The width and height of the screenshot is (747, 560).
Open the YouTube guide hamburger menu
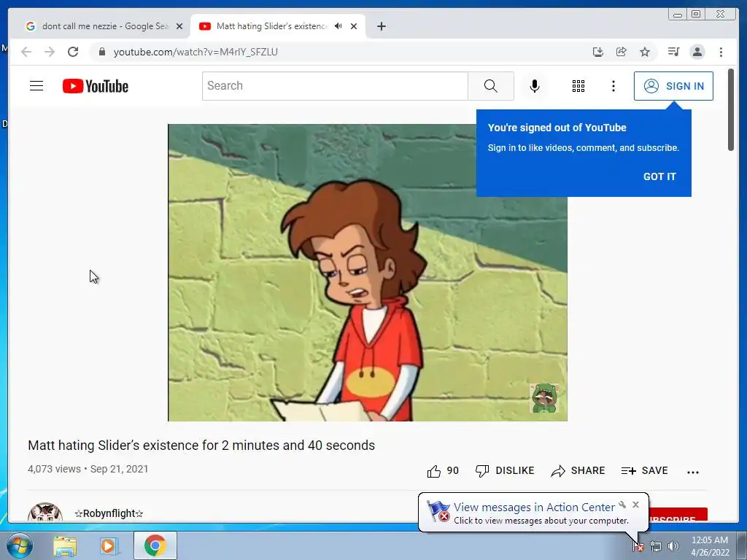click(36, 86)
